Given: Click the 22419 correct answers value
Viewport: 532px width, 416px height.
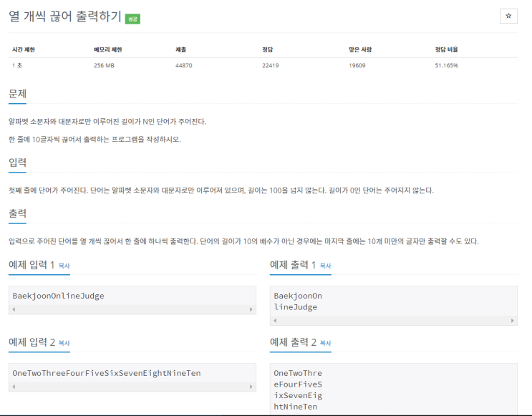Looking at the screenshot, I should pos(271,65).
